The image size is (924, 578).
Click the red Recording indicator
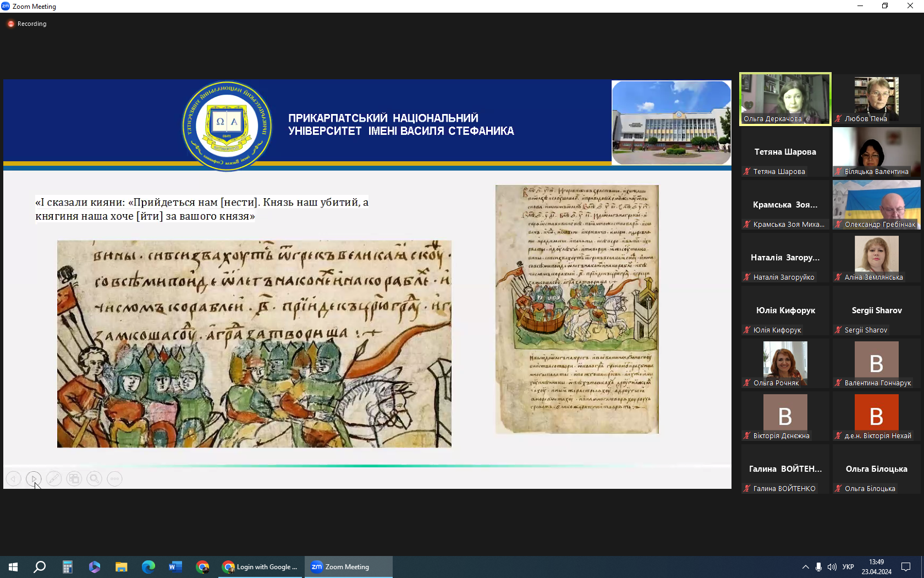point(27,24)
